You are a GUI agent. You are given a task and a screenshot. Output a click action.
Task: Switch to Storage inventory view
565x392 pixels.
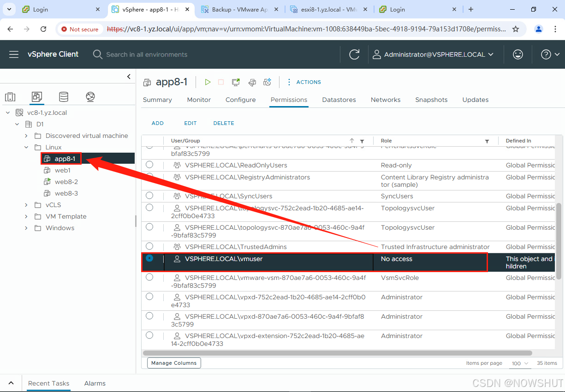click(64, 97)
